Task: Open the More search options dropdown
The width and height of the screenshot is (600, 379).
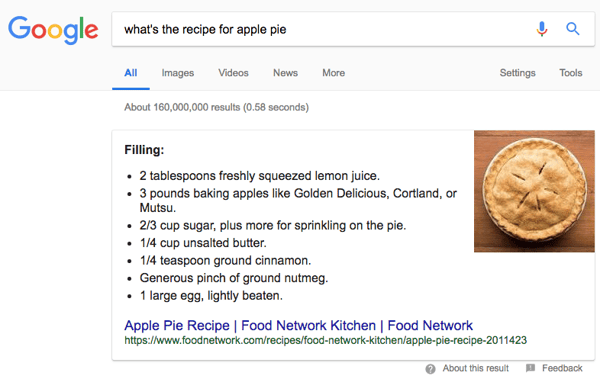Action: pos(333,73)
